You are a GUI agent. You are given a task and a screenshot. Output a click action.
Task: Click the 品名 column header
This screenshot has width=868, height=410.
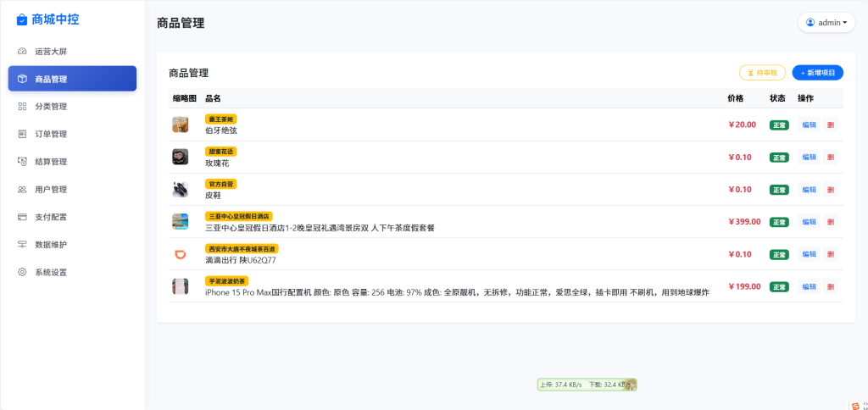pos(213,98)
